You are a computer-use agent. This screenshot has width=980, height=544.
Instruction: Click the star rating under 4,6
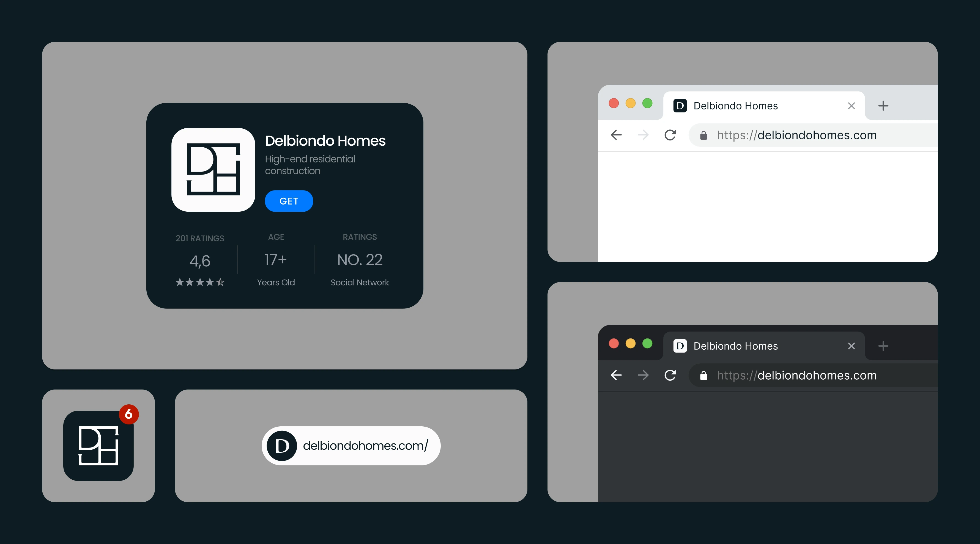[x=200, y=282]
